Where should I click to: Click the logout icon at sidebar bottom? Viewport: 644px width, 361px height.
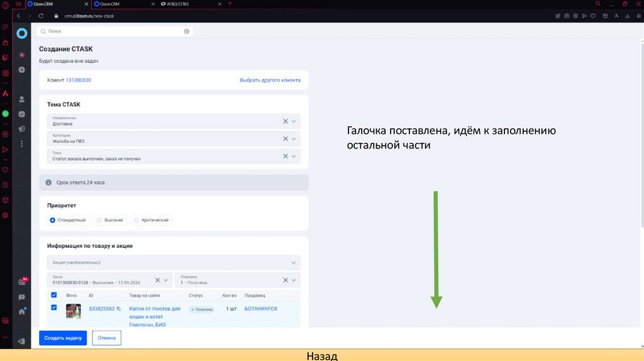pyautogui.click(x=22, y=342)
